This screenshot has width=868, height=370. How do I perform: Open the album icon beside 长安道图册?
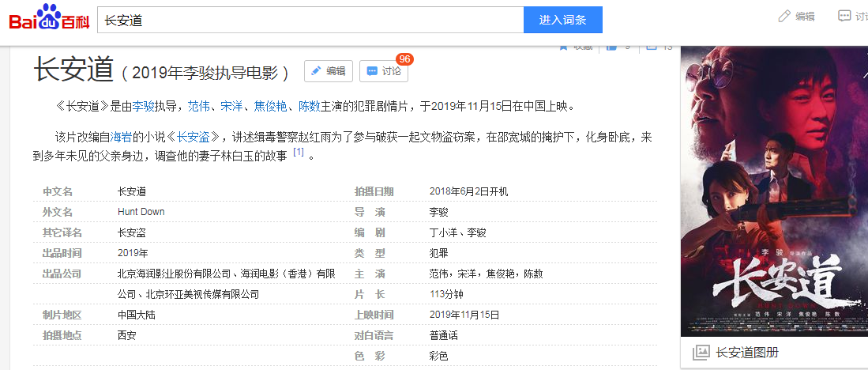700,353
